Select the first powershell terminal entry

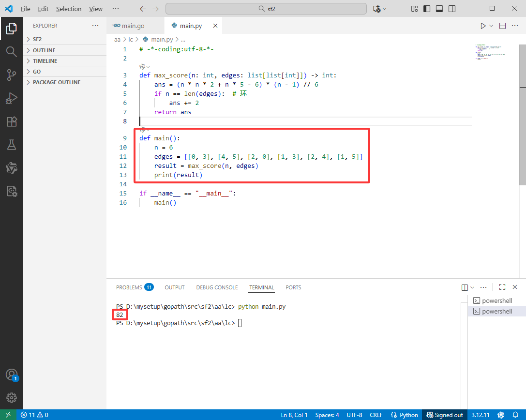pos(496,300)
